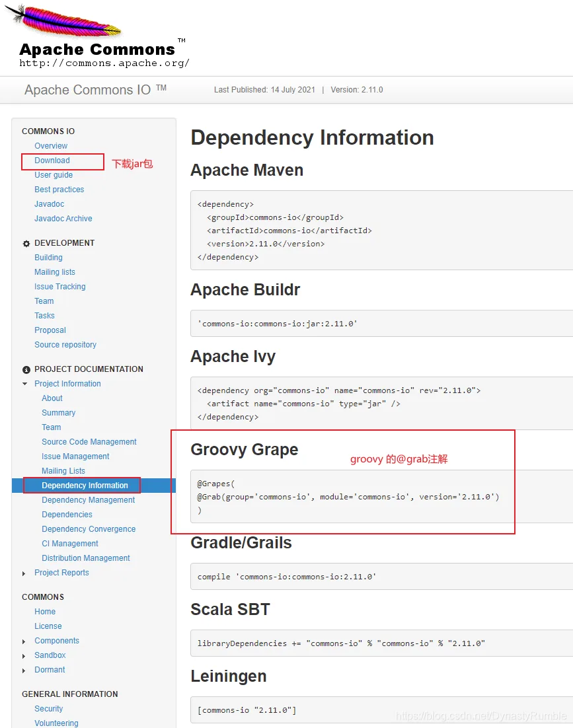Open Distribution Management link
The height and width of the screenshot is (728, 573).
point(86,558)
